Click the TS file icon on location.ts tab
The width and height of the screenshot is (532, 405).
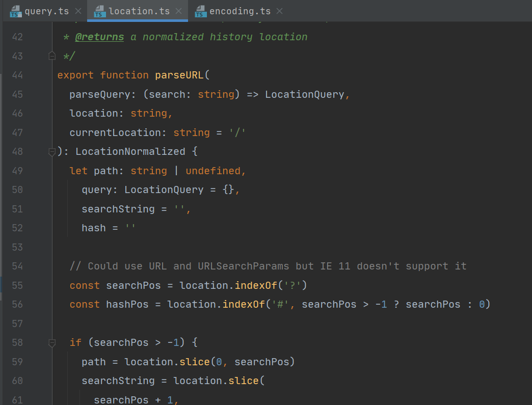click(x=100, y=11)
